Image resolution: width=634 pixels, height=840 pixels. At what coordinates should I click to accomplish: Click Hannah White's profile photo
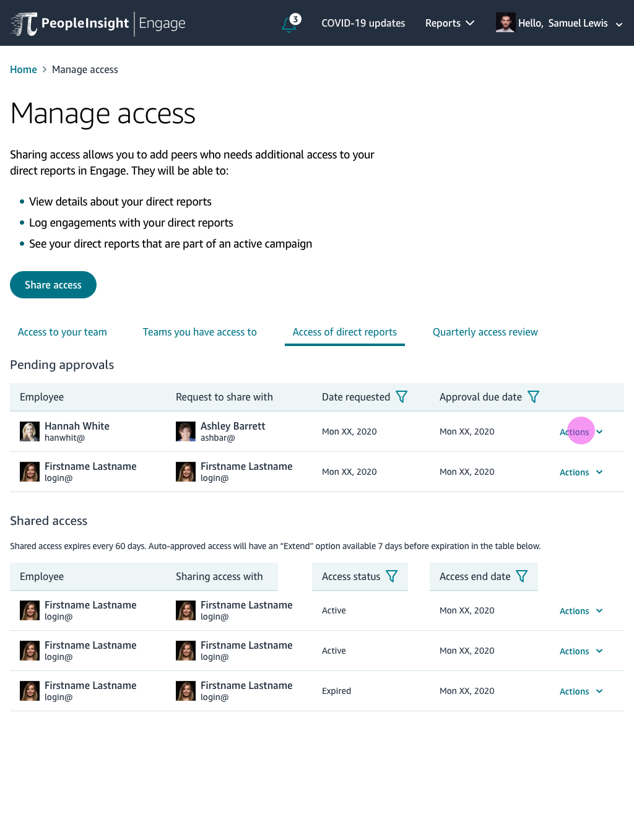tap(30, 431)
